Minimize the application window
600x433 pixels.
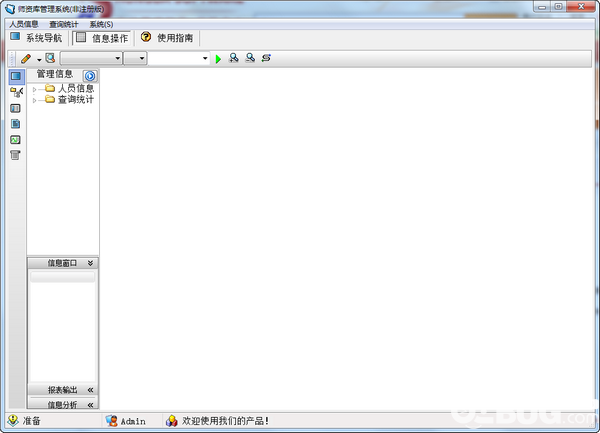(x=542, y=7)
